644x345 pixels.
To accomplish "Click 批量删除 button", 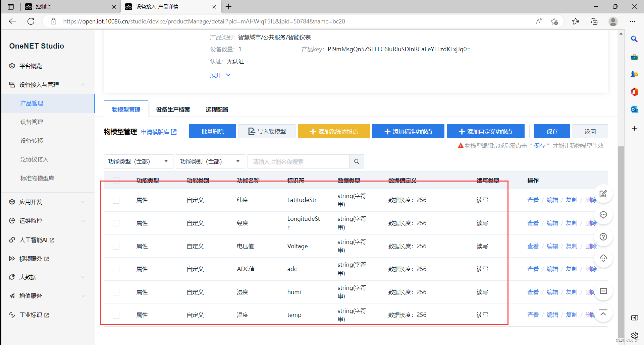I will [213, 132].
